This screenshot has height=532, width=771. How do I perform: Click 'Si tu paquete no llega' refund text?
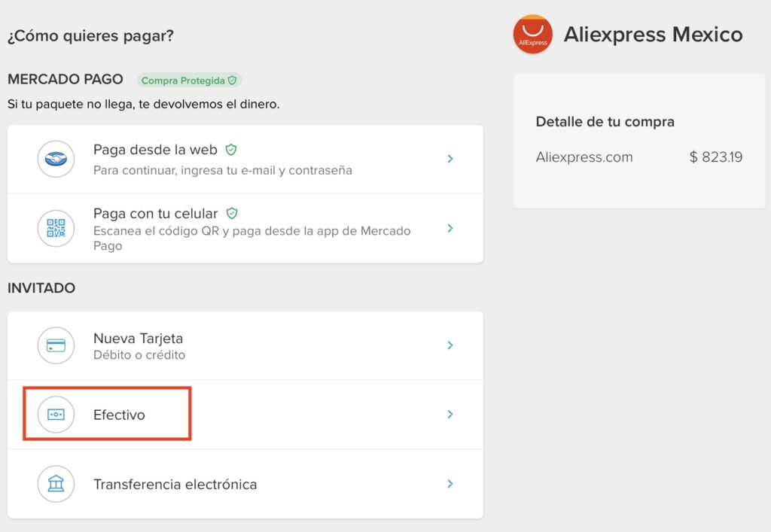(144, 104)
